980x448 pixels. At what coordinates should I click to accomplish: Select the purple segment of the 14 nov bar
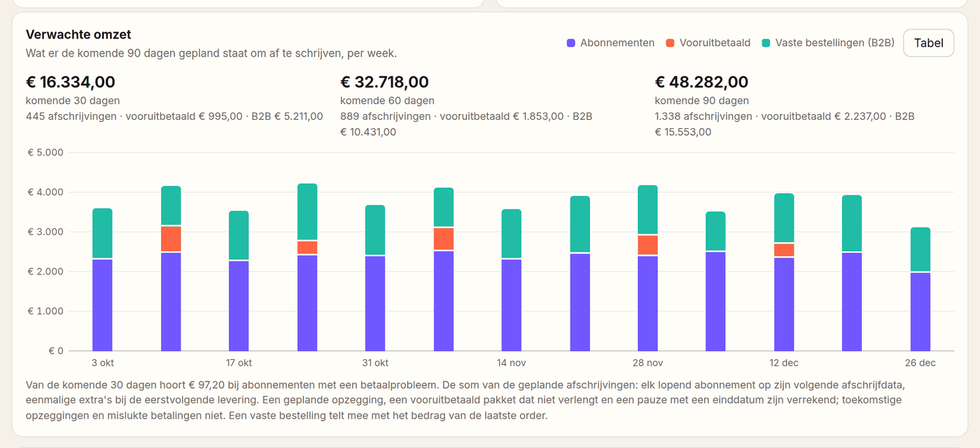coord(512,305)
